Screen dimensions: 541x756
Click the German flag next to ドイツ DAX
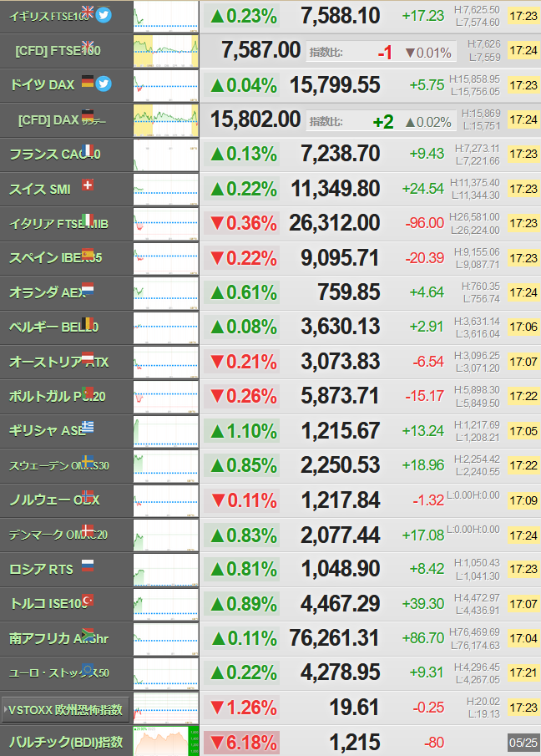click(88, 81)
